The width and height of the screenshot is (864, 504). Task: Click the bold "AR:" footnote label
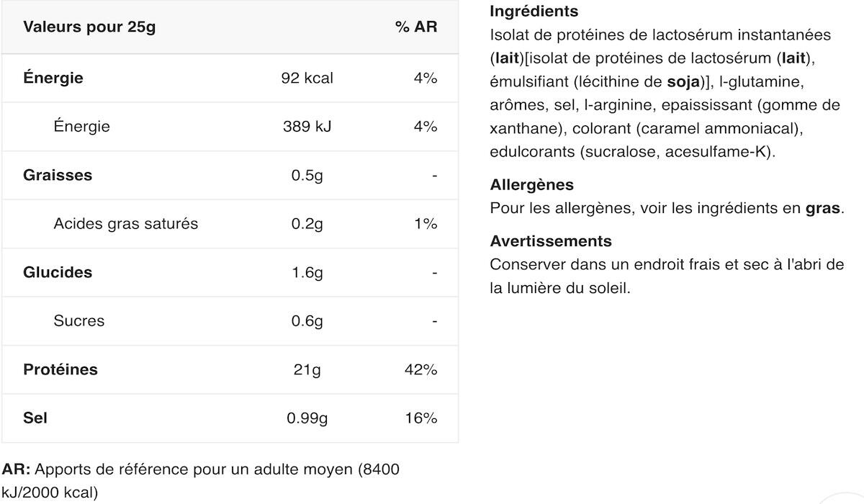pos(16,469)
